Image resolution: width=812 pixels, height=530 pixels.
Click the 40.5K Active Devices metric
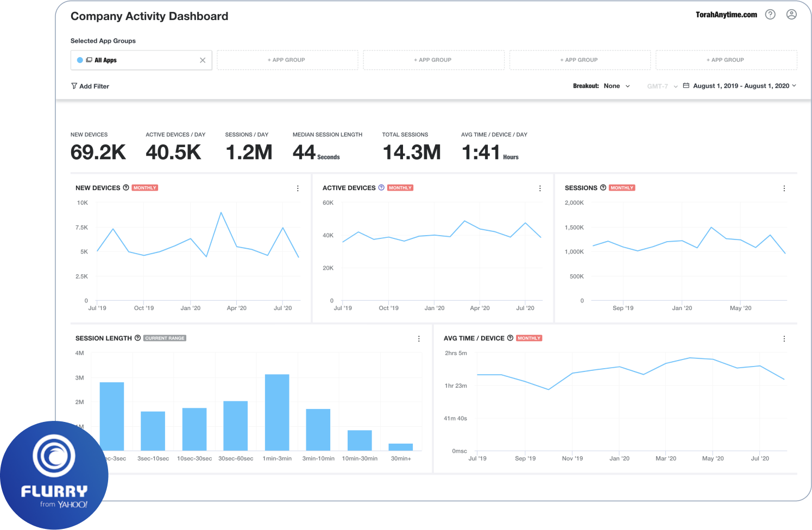point(173,153)
